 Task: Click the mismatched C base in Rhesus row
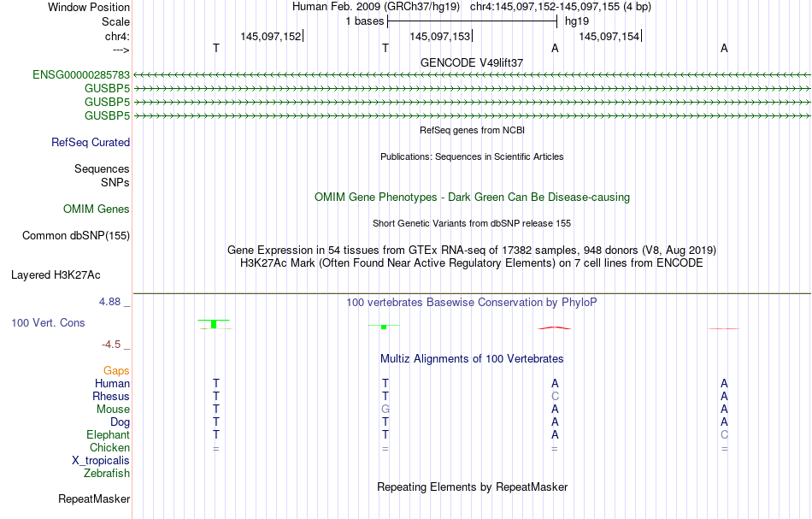click(555, 396)
